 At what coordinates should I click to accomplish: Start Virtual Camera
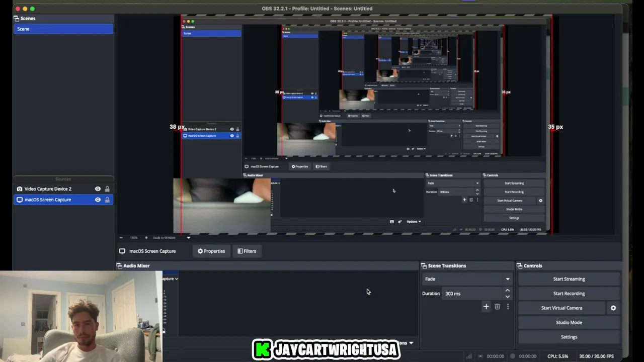click(x=561, y=308)
